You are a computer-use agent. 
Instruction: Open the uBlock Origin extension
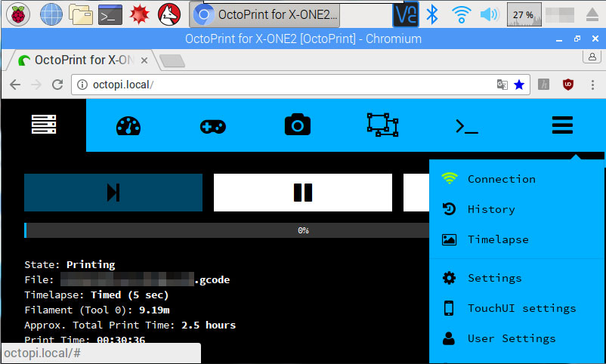point(567,85)
